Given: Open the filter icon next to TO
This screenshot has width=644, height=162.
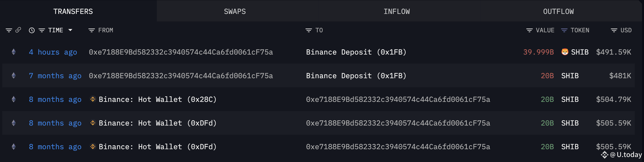Looking at the screenshot, I should pyautogui.click(x=309, y=30).
